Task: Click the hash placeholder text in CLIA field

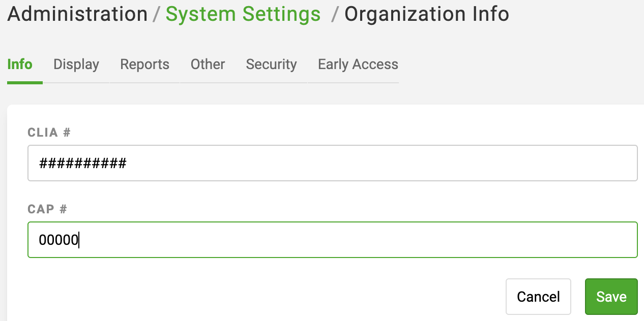Action: (83, 164)
